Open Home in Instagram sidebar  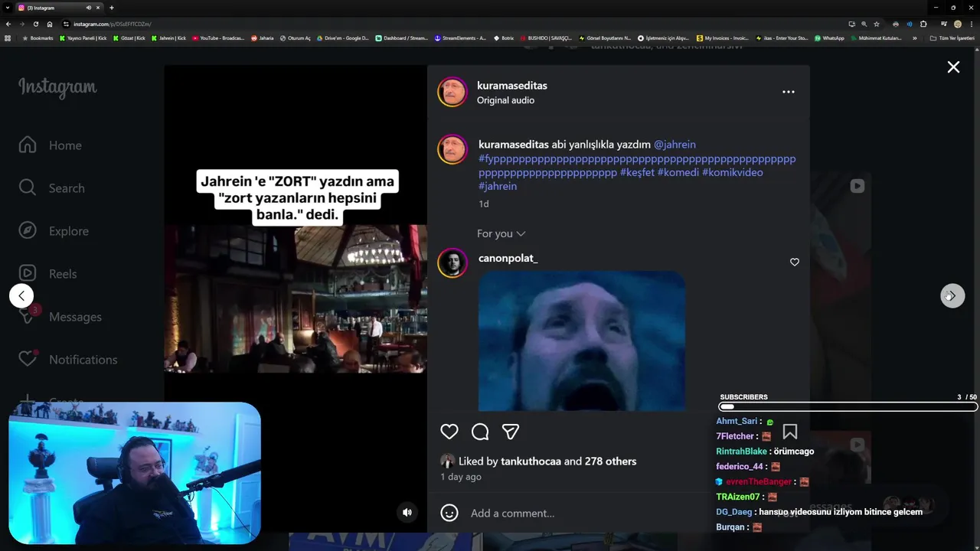51,145
